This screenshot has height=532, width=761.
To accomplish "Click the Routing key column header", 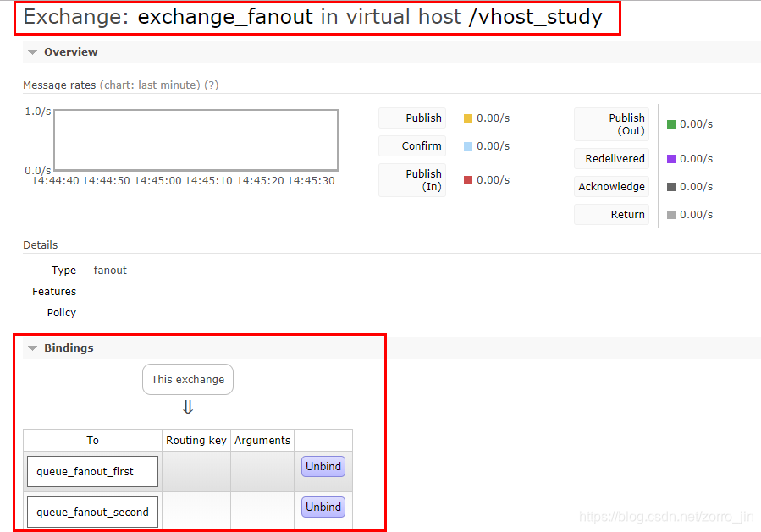I will point(196,441).
